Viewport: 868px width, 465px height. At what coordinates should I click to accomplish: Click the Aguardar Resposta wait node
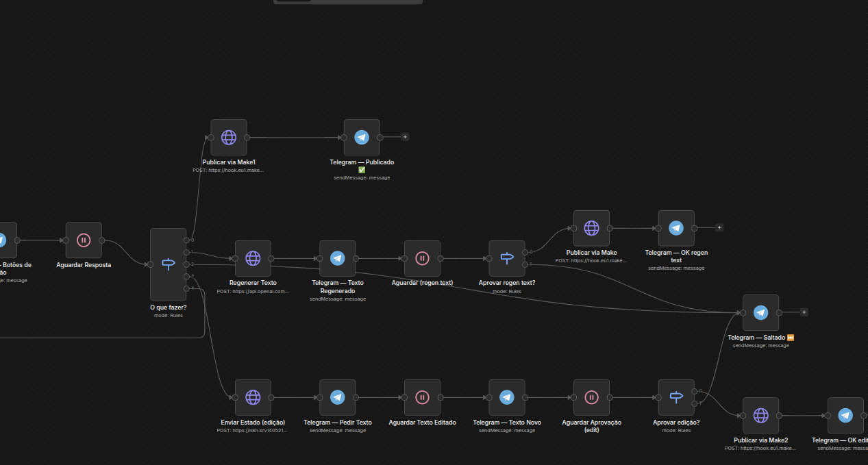(84, 240)
